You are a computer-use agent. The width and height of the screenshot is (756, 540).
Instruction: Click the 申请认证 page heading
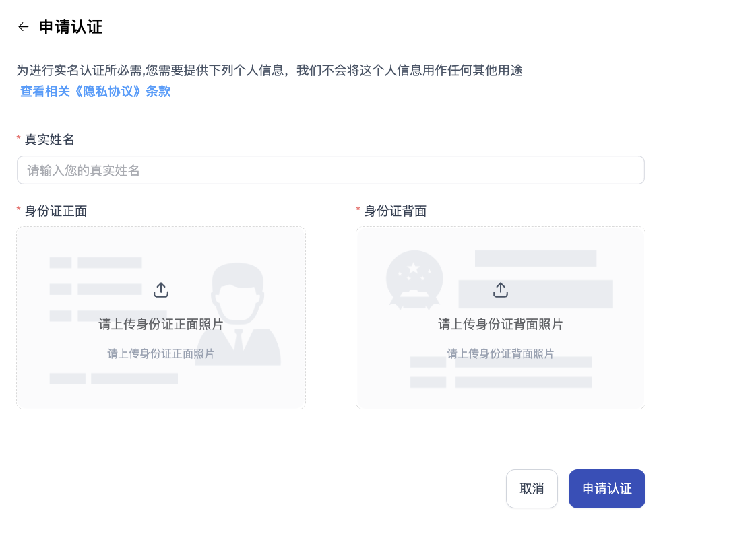pos(71,27)
